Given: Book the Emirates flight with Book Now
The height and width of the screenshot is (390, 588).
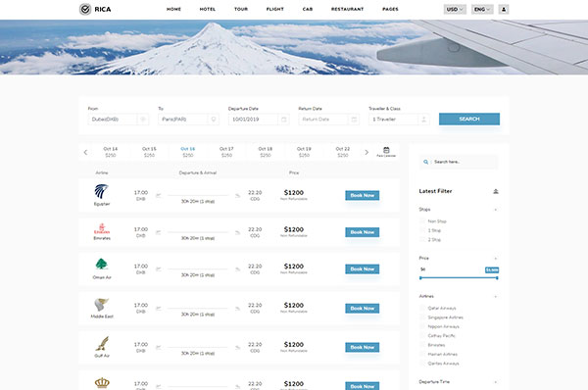Looking at the screenshot, I should [363, 232].
